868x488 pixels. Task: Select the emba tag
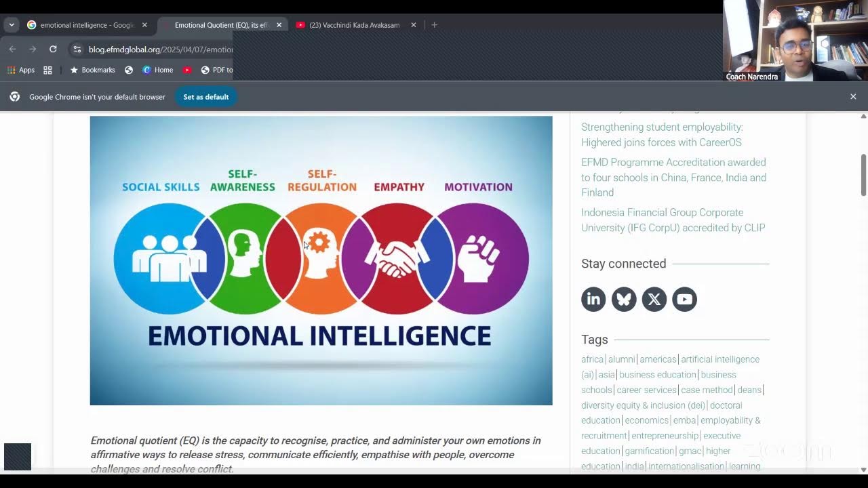coord(684,420)
